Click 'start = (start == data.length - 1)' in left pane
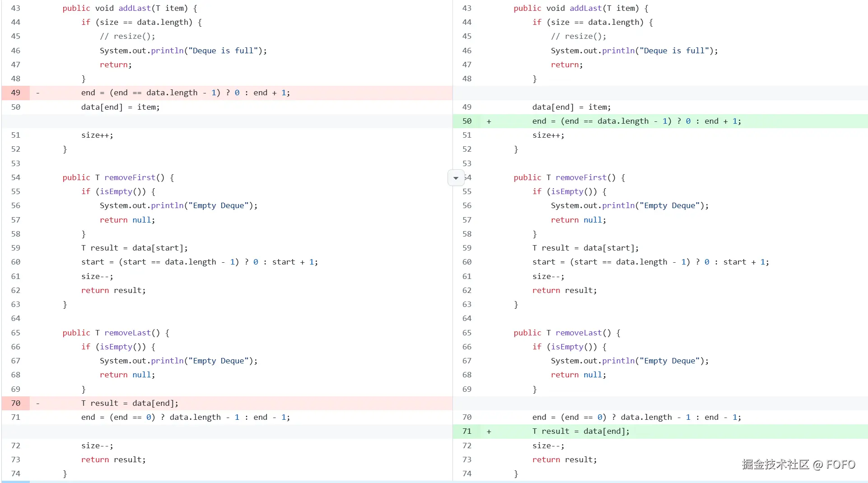 tap(160, 262)
